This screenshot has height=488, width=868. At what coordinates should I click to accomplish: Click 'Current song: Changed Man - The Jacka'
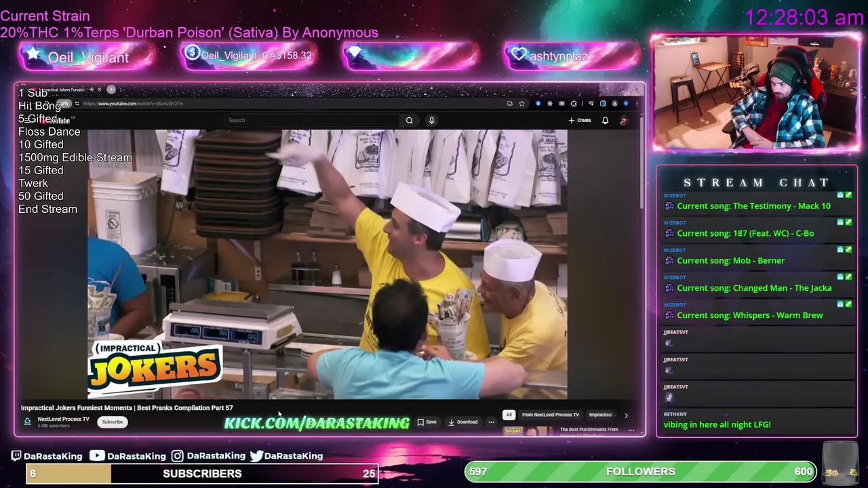[x=754, y=288]
